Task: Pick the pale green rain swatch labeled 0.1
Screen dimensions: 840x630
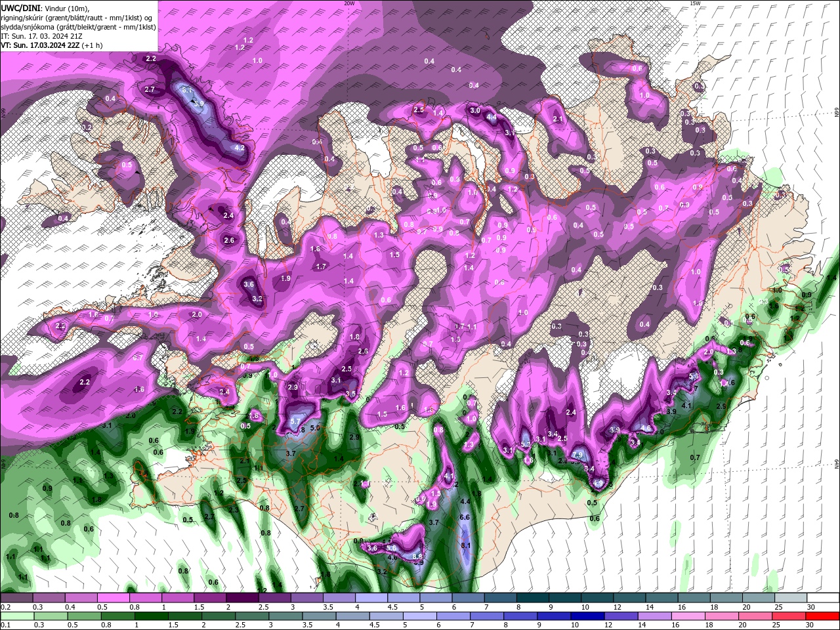Action: 16,616
